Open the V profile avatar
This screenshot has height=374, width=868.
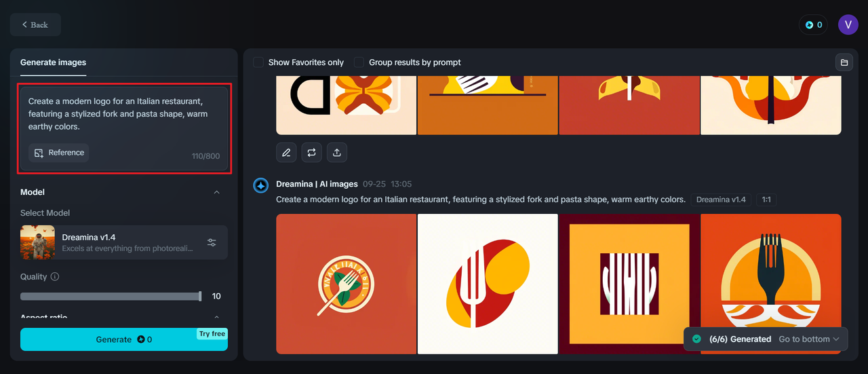(848, 25)
